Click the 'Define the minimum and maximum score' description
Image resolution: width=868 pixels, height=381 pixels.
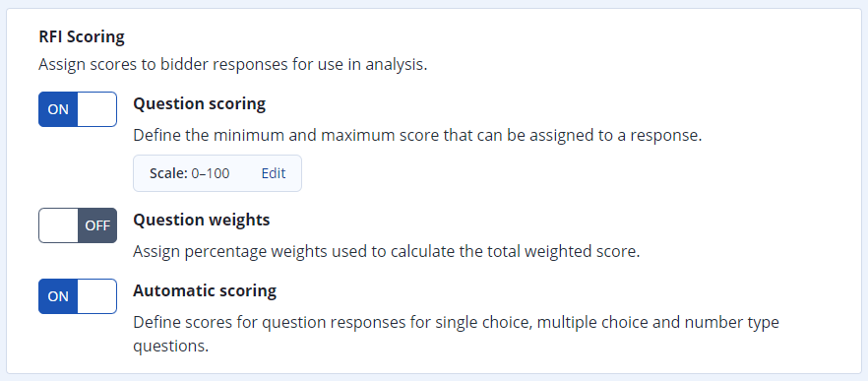click(417, 136)
